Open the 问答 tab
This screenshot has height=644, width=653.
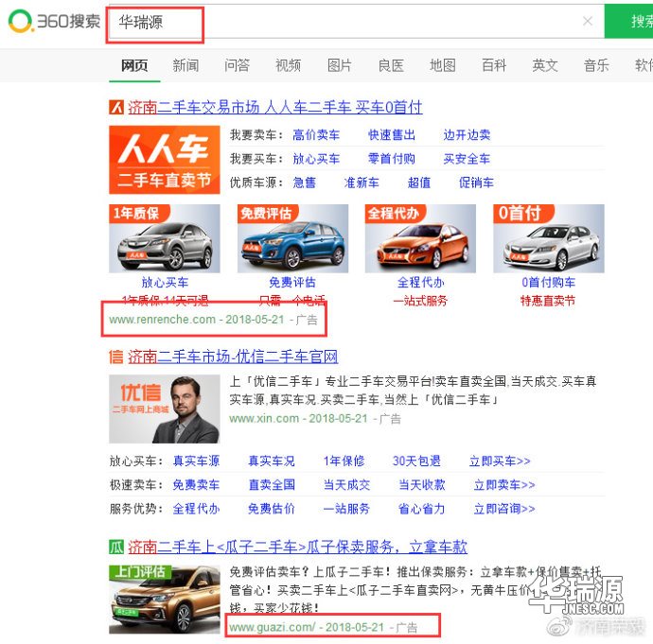pos(237,65)
